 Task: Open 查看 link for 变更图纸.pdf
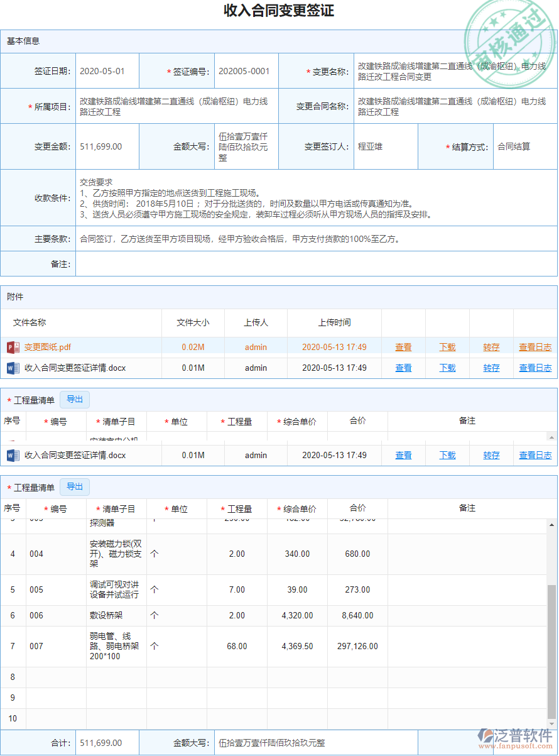tap(403, 346)
